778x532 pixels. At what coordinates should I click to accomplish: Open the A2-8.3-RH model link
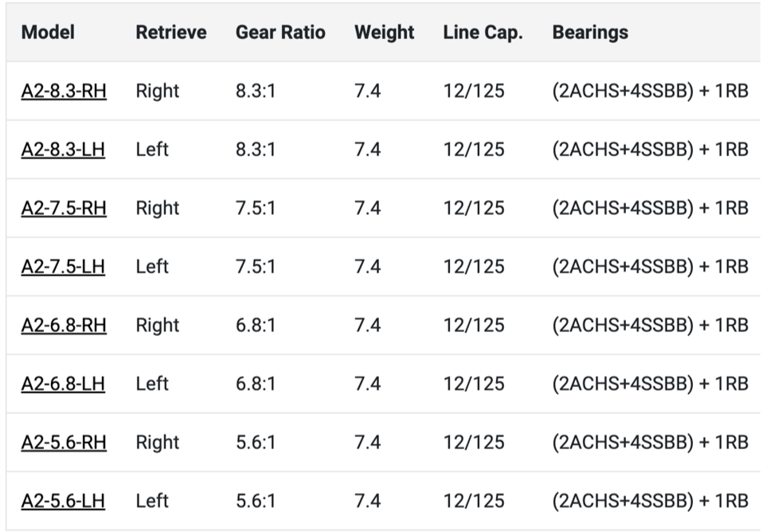[x=64, y=91]
